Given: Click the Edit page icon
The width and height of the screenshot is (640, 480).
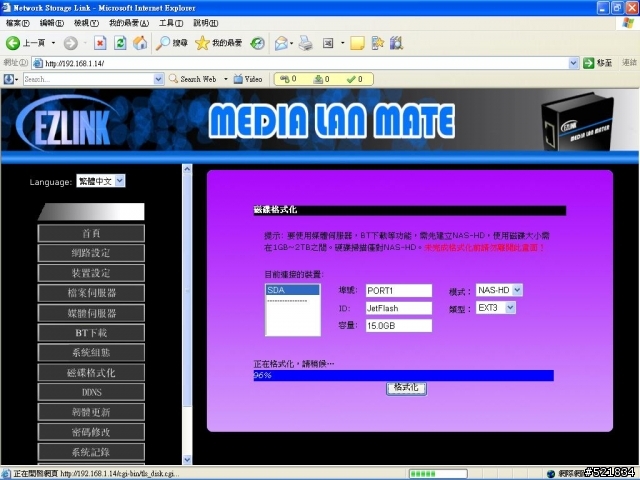Looking at the screenshot, I should click(x=328, y=43).
